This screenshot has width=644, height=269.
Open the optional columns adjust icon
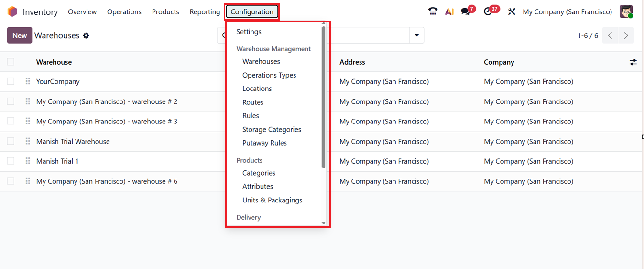633,62
